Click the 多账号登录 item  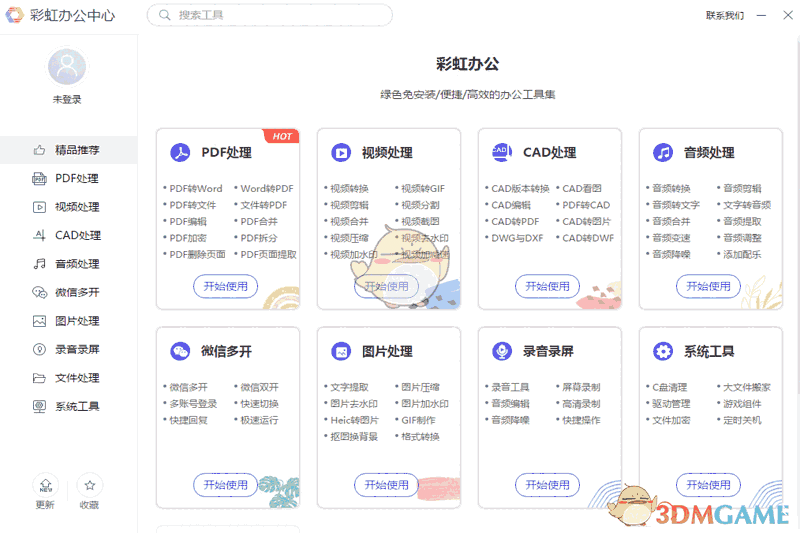click(193, 403)
